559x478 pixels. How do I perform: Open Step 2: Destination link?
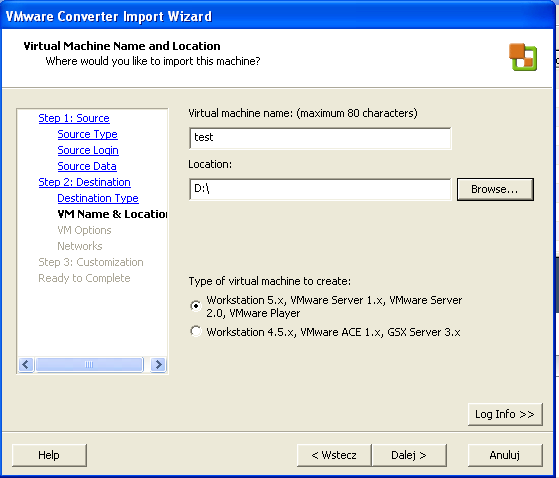tap(84, 182)
